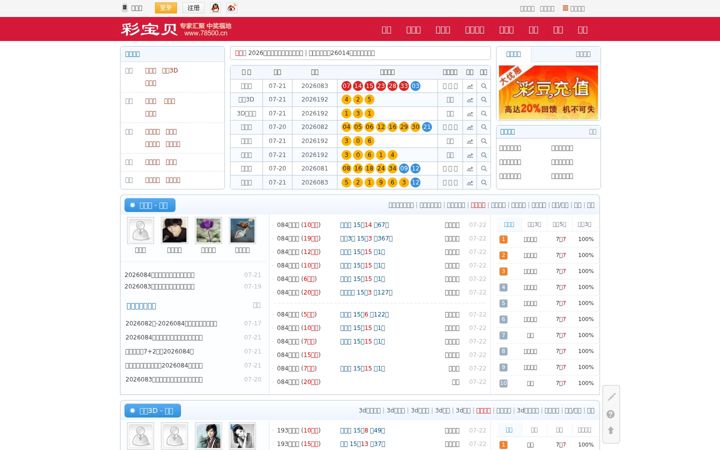Screen dimensions: 720x450
Task: Click magnifier icon in the 5 2 1 9 6 row
Action: pos(484,182)
